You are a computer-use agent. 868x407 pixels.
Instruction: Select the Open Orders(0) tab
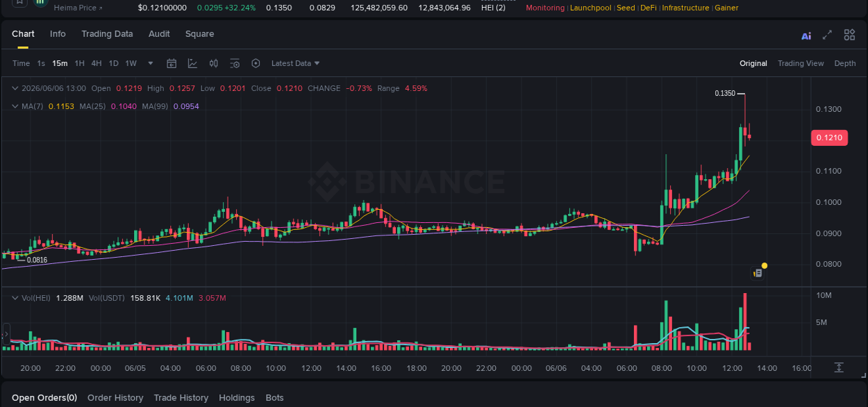coord(44,398)
